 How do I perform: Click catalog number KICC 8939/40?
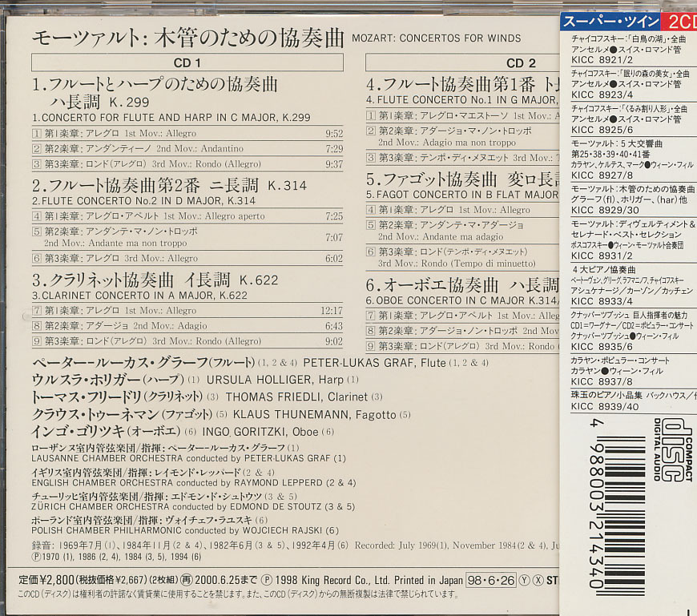tap(605, 407)
